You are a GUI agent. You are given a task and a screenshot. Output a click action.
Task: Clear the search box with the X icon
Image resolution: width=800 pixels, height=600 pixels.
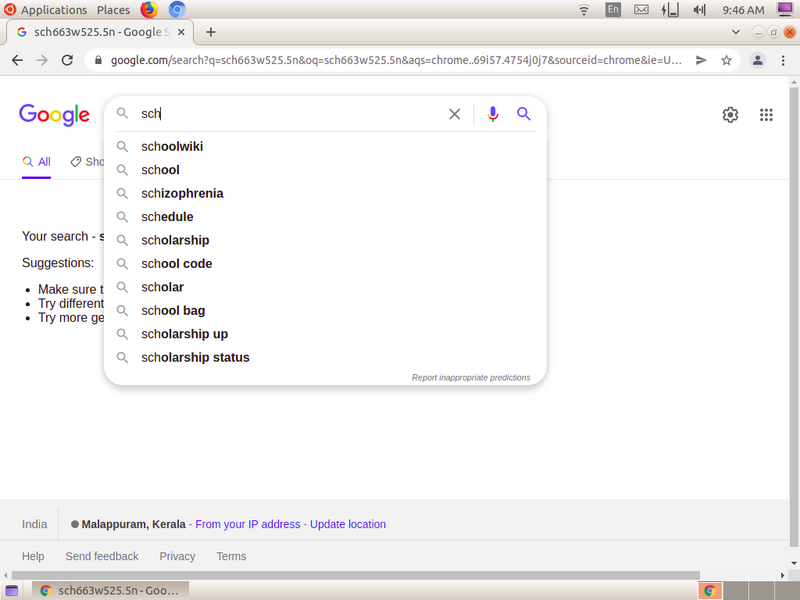point(454,114)
